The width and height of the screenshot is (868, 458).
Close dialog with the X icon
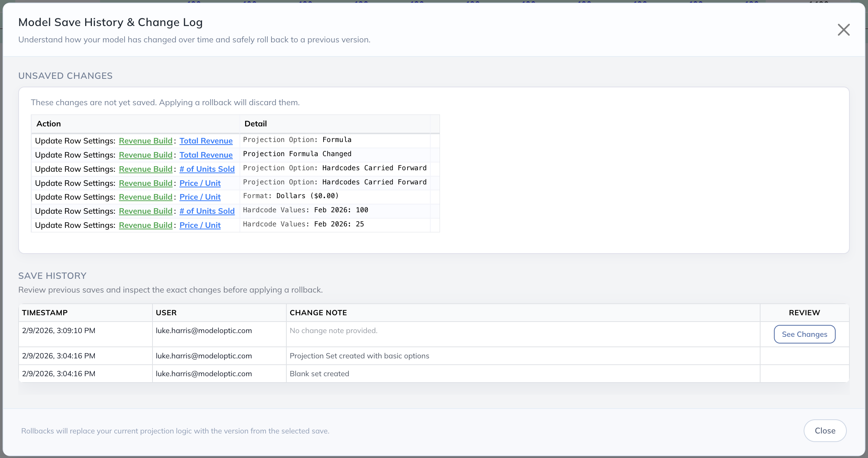pos(843,30)
